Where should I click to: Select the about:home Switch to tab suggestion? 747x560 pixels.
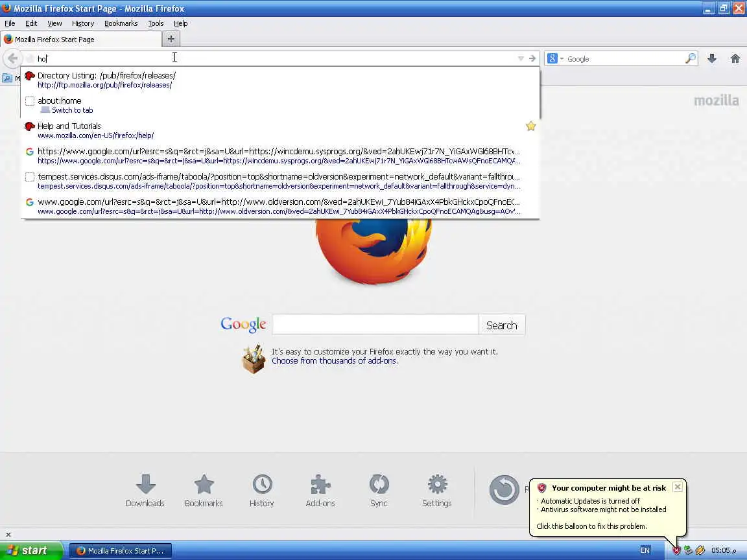[280, 105]
